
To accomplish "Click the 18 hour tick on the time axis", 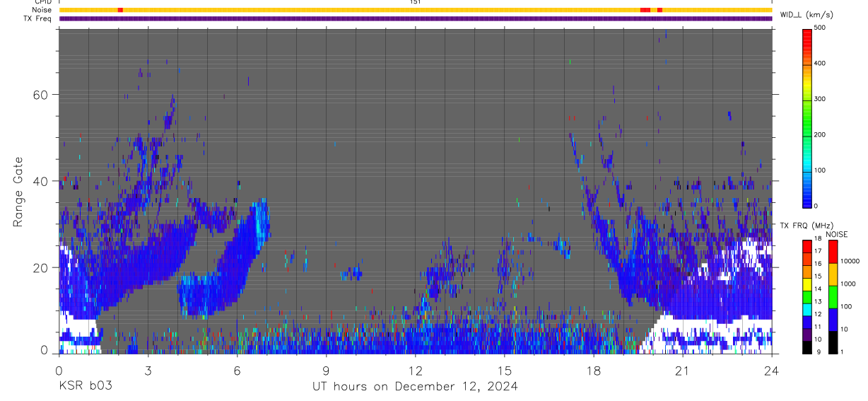I will 594,370.
